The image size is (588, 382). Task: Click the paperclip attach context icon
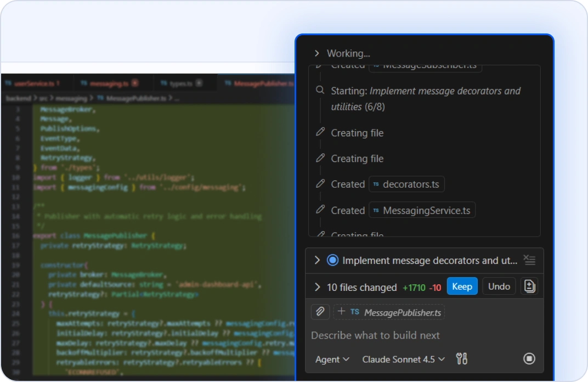pyautogui.click(x=320, y=312)
